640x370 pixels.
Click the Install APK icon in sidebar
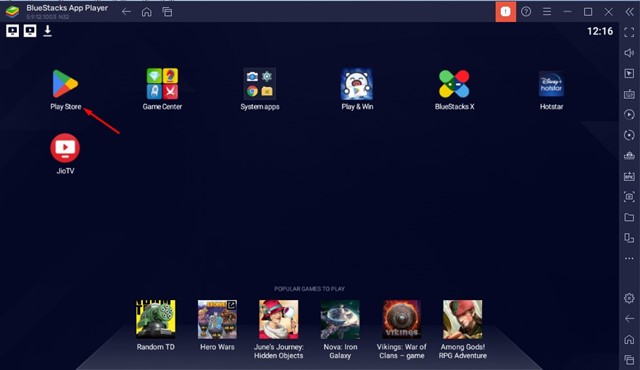pos(629,176)
